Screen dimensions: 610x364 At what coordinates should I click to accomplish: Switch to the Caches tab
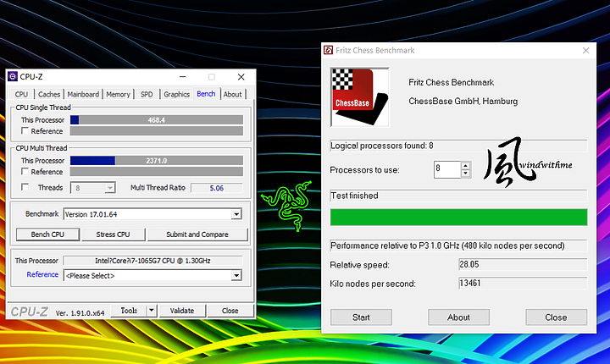[x=49, y=94]
